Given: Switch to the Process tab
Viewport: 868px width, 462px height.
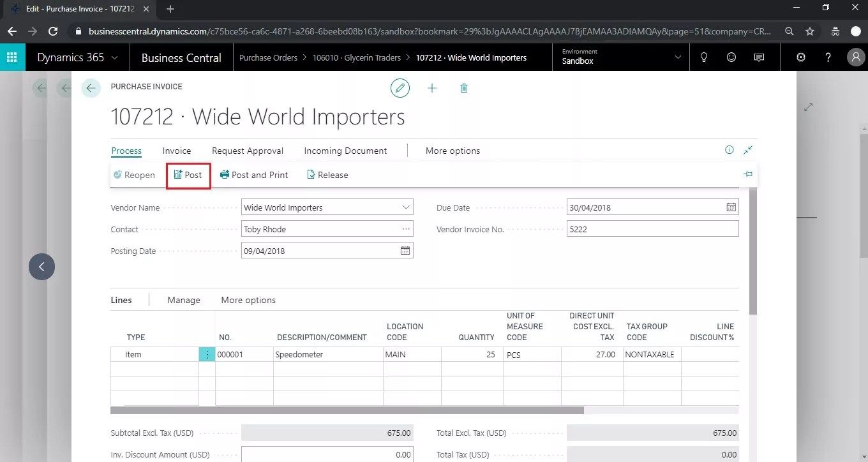Looking at the screenshot, I should 126,151.
